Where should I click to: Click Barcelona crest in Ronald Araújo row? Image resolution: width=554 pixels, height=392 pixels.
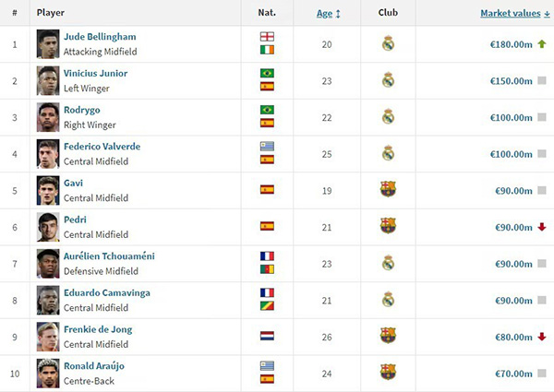[388, 372]
